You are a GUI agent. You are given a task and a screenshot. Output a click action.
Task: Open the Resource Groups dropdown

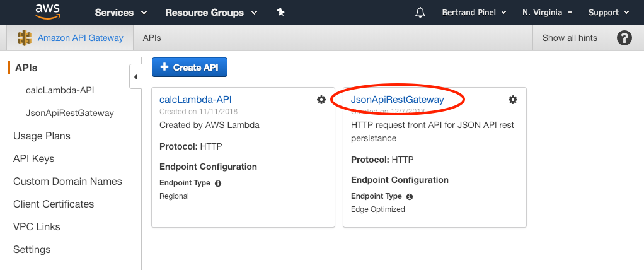pyautogui.click(x=211, y=13)
